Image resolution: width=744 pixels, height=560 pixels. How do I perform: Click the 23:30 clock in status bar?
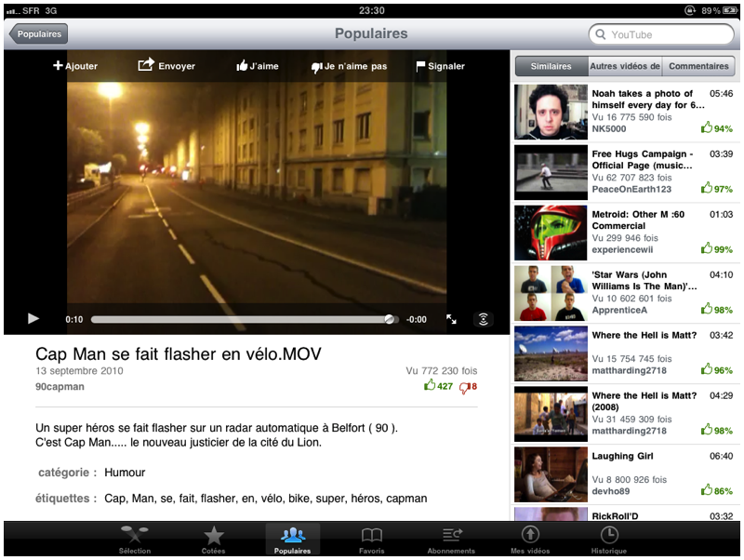click(371, 10)
